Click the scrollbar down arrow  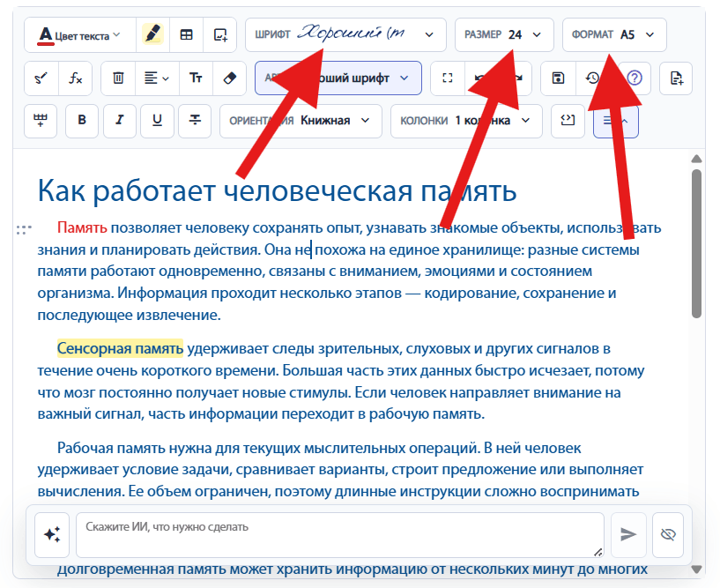click(x=696, y=569)
